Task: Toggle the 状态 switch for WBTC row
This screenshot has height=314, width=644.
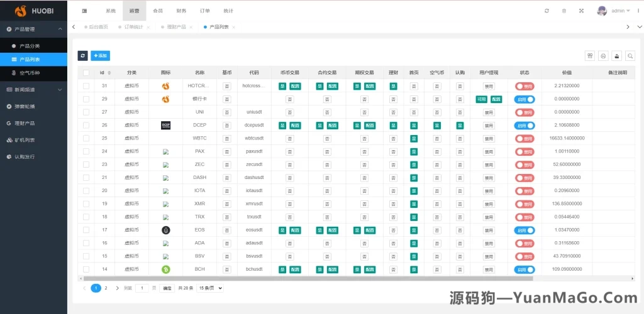Action: (525, 139)
